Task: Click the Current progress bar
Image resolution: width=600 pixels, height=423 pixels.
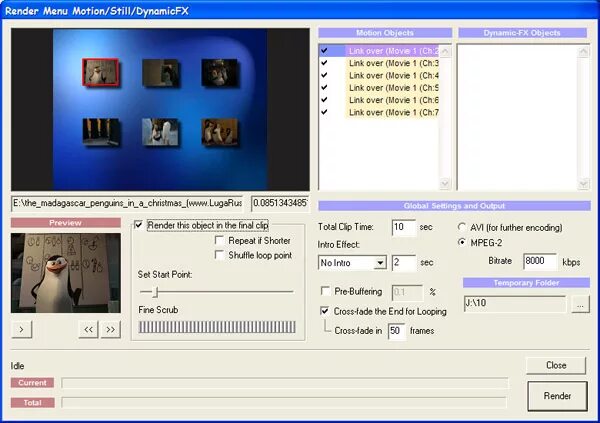Action: click(x=285, y=383)
